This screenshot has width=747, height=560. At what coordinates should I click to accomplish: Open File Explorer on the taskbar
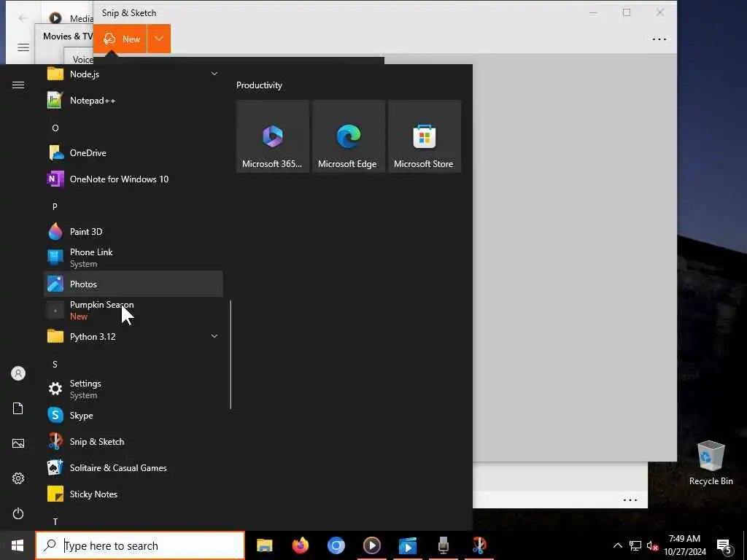(x=264, y=545)
